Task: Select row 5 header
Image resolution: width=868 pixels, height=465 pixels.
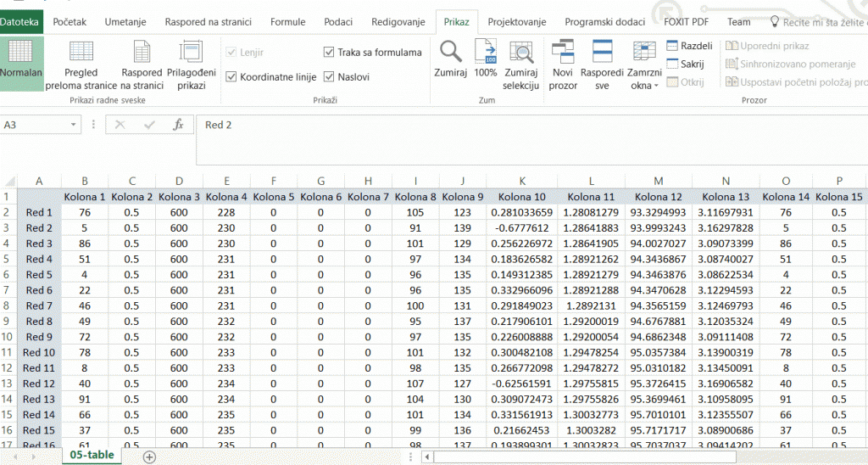Action: [x=7, y=259]
